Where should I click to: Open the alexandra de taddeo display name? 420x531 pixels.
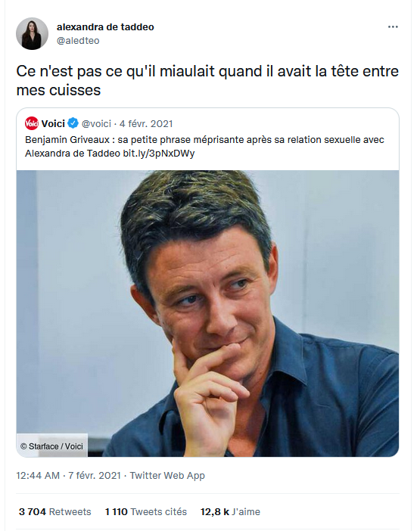(105, 26)
